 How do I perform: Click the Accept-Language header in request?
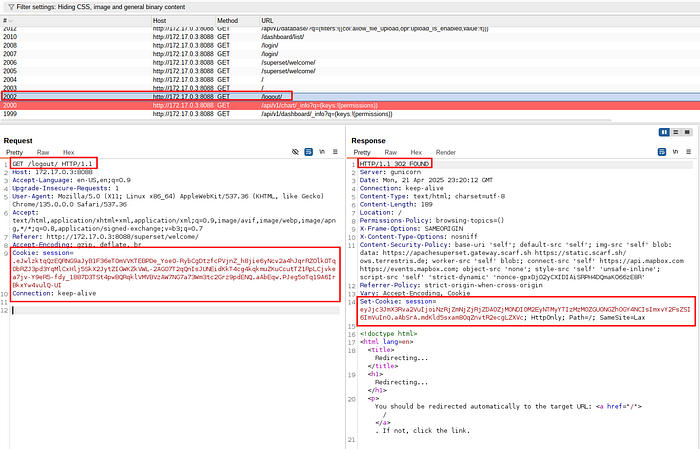[x=71, y=180]
